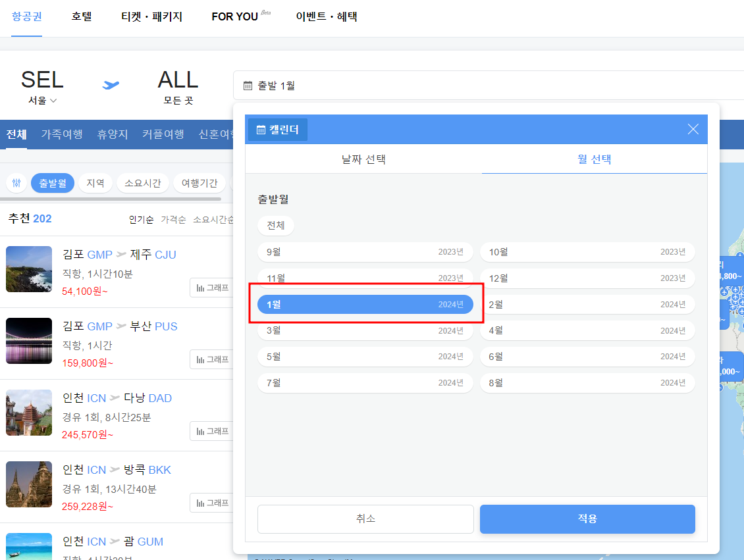Select the 6월 2024 month option

[587, 357]
